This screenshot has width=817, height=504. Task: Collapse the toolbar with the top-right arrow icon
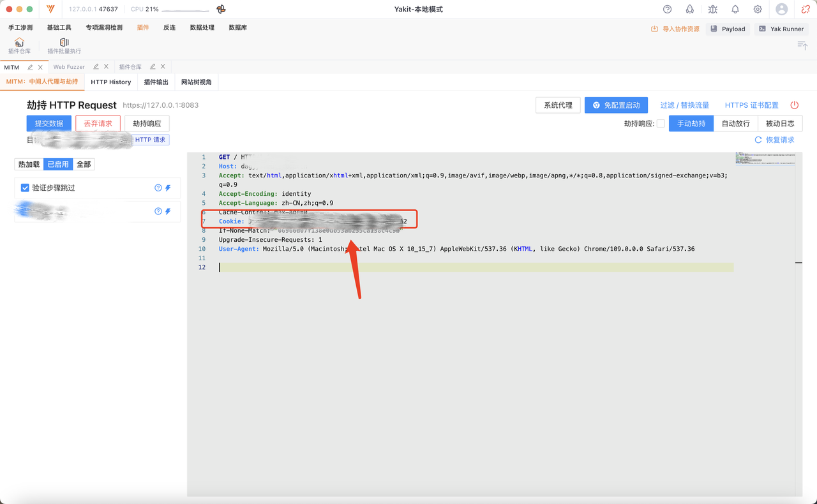[x=802, y=45]
